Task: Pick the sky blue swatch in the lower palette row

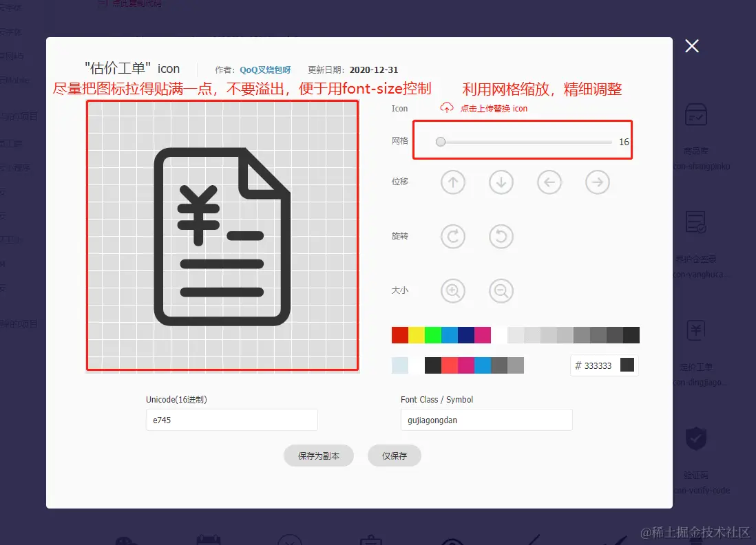Action: [483, 365]
